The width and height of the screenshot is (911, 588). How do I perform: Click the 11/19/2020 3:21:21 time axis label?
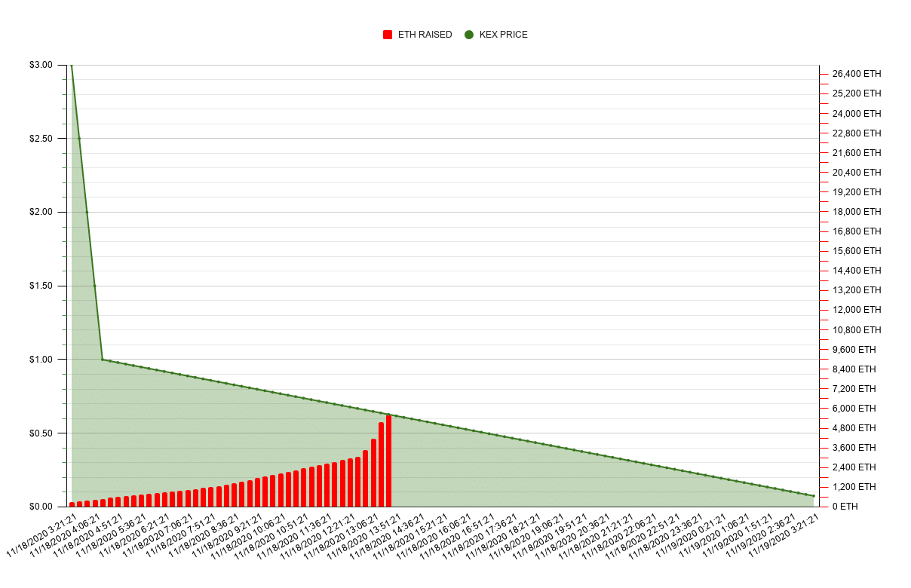click(x=784, y=537)
